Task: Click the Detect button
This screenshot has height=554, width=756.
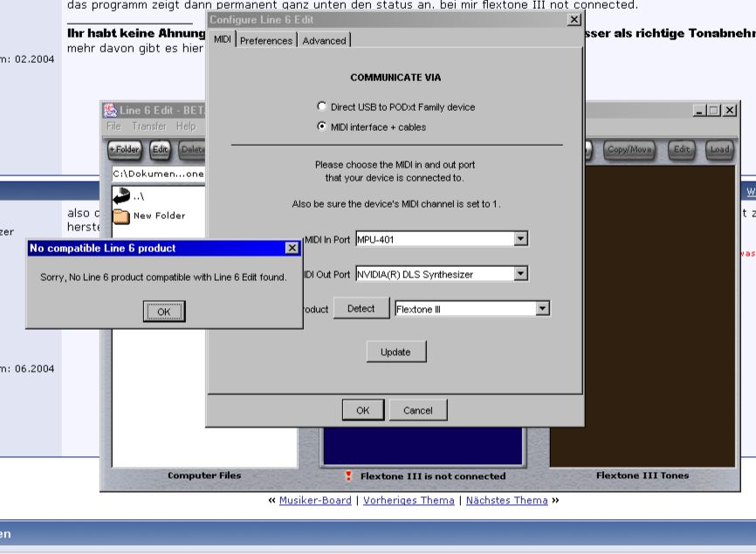Action: (x=361, y=308)
